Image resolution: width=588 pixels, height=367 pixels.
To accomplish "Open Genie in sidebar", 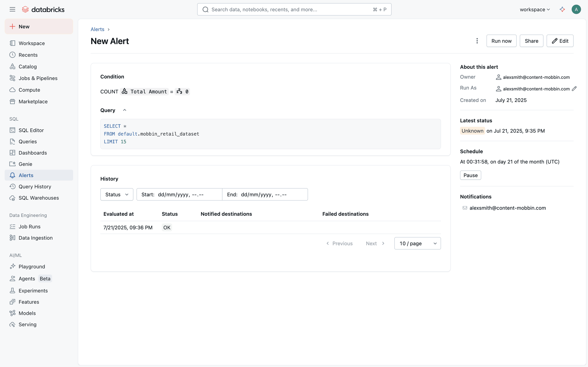I will pos(25,164).
